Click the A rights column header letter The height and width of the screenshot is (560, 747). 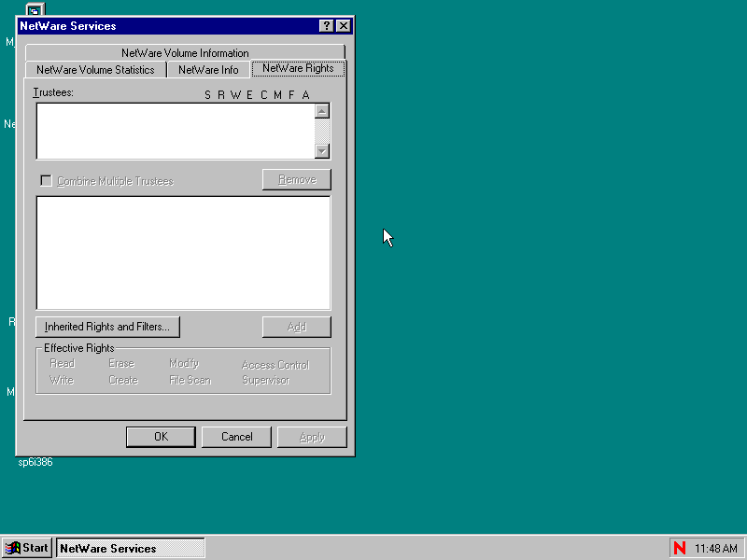(x=306, y=95)
